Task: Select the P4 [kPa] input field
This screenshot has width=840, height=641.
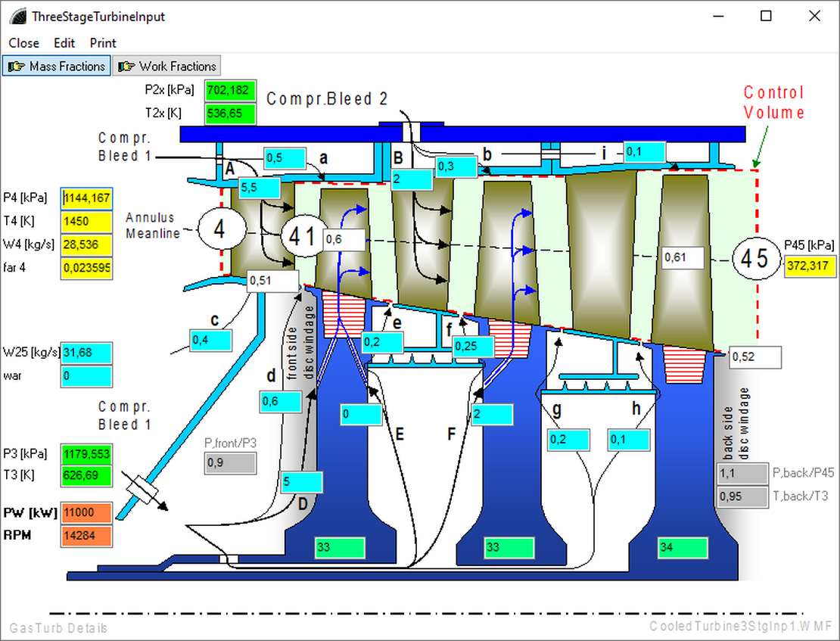Action: coord(86,198)
